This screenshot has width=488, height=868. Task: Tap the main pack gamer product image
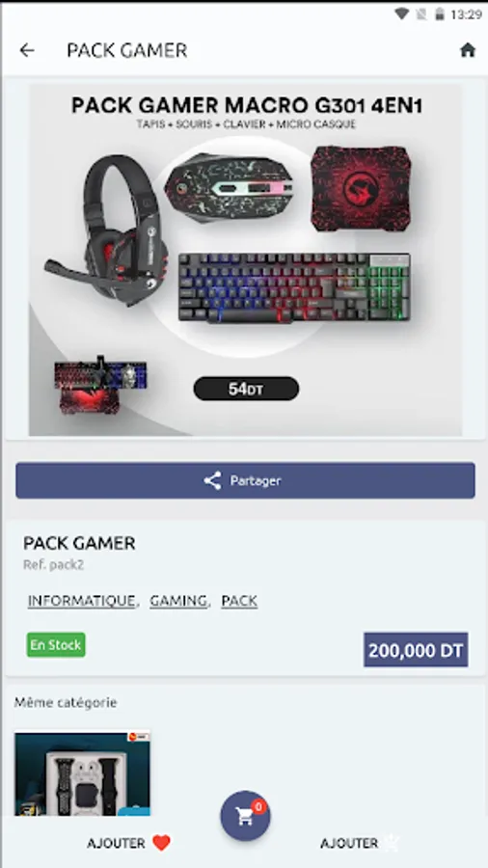tap(245, 259)
